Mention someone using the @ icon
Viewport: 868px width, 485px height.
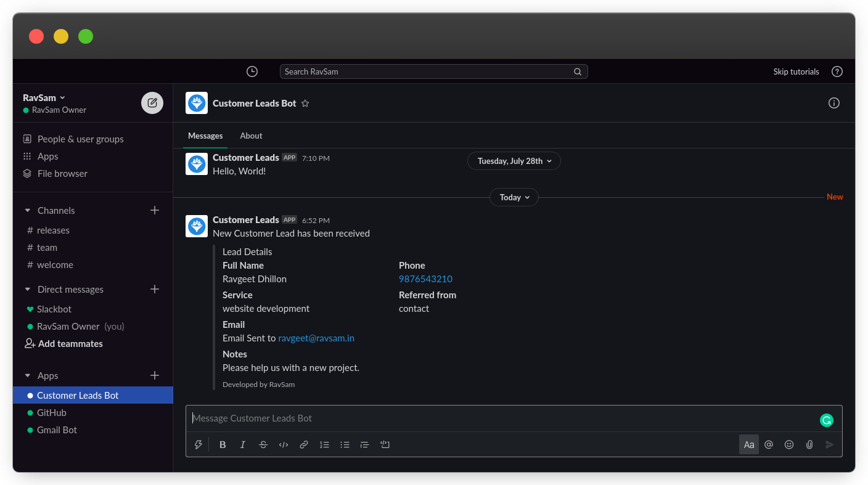click(769, 444)
